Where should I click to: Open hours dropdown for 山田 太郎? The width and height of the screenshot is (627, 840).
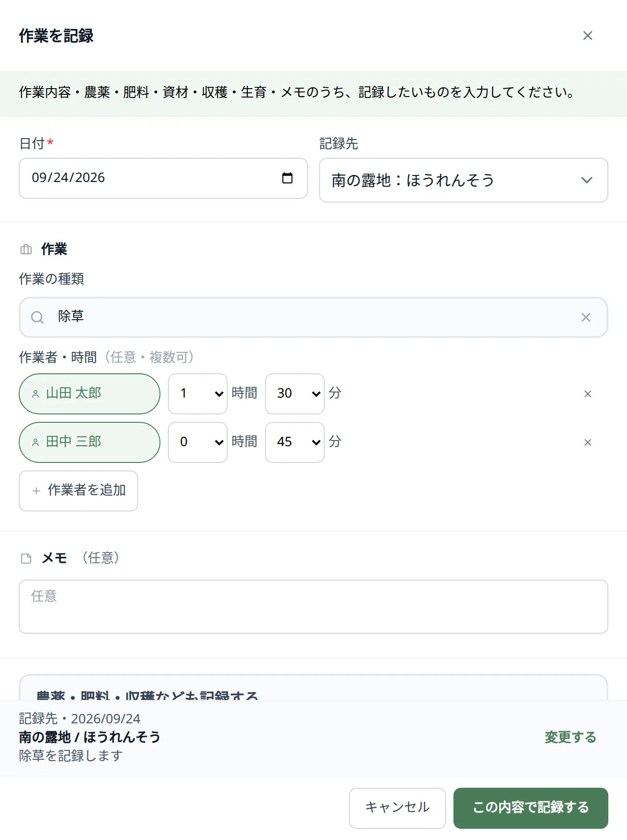point(198,394)
